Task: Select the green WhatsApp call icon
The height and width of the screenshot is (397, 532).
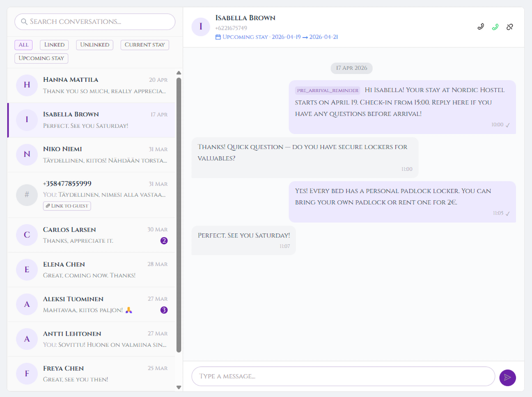Action: tap(495, 27)
